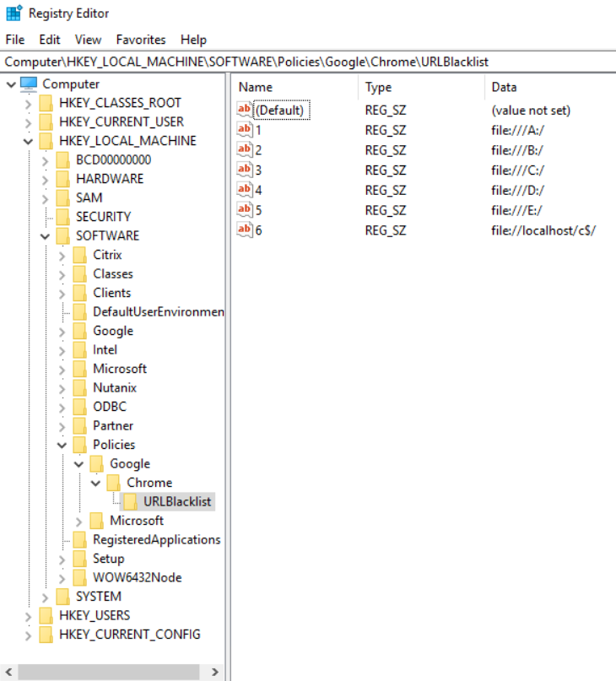Click the string value icon for entry 6
Viewport: 616px width, 681px height.
click(x=245, y=230)
